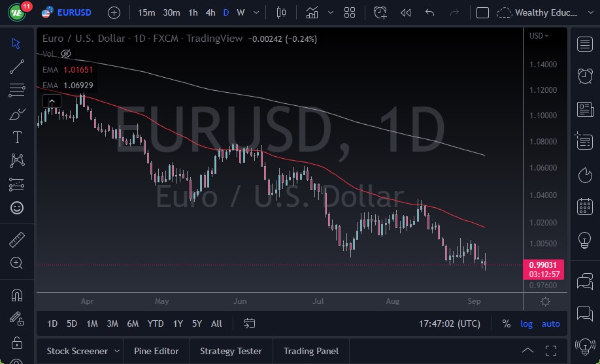
Task: Open the user profile avatar menu
Action: coord(17,12)
